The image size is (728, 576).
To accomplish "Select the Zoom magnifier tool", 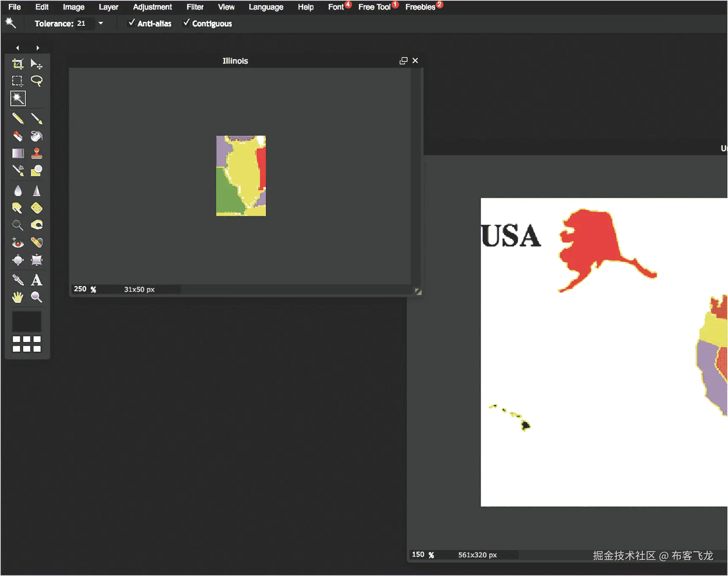I will point(37,297).
